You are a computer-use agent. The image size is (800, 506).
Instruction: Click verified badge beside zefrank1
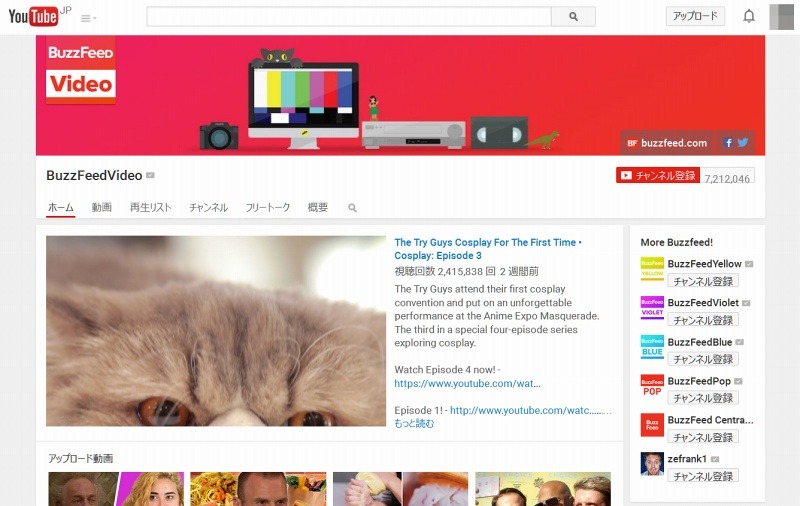(x=715, y=459)
